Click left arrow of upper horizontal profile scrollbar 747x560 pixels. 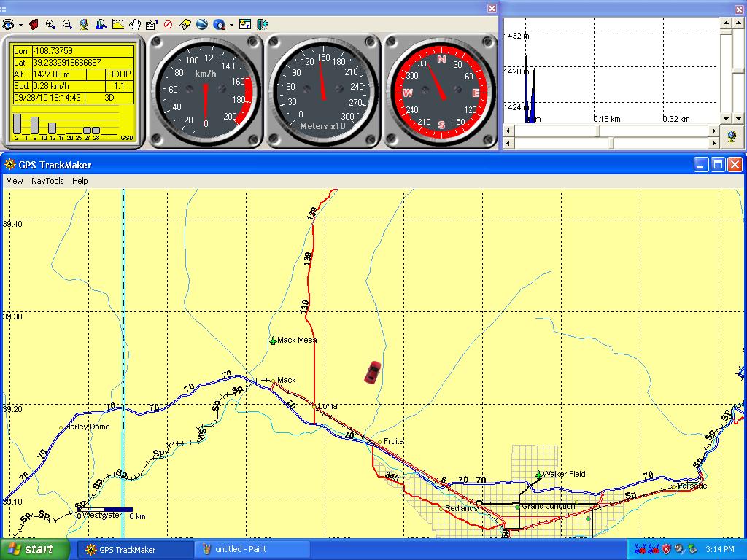point(508,131)
